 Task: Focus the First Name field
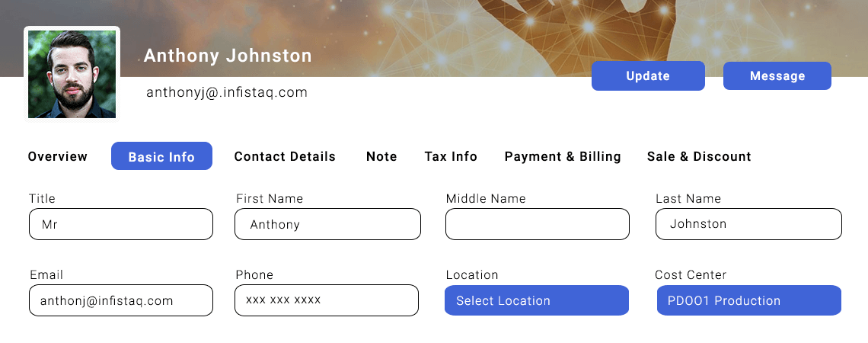coord(328,224)
